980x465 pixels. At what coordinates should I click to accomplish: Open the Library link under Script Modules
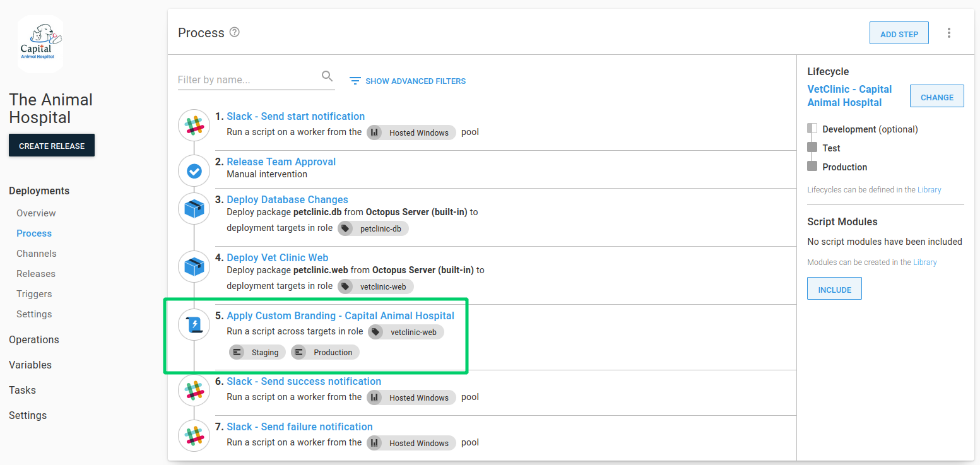926,262
